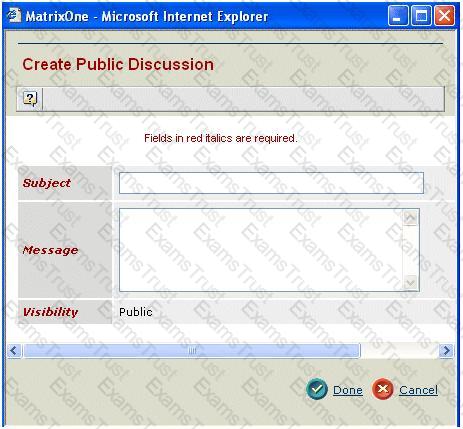Click the Message box vertical scrollbar track
Screen dimensions: 463x429
410,250
